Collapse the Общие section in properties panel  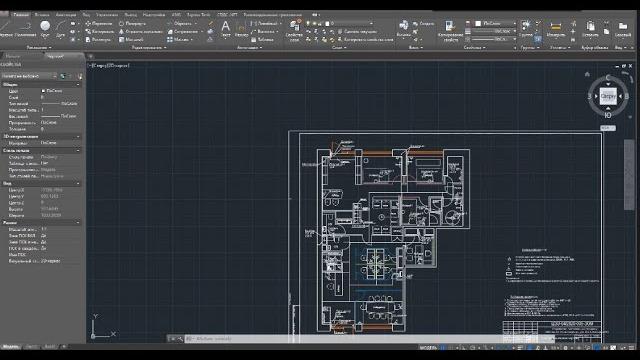(x=78, y=84)
